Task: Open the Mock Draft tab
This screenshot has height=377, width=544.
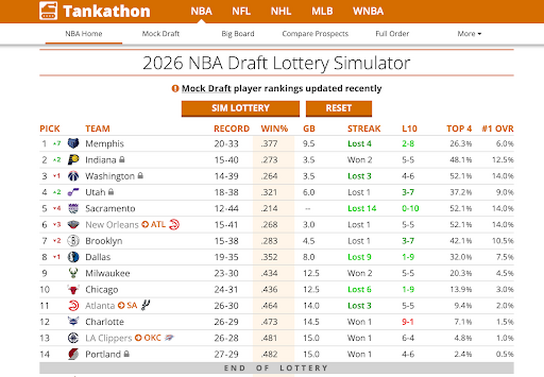Action: point(161,34)
